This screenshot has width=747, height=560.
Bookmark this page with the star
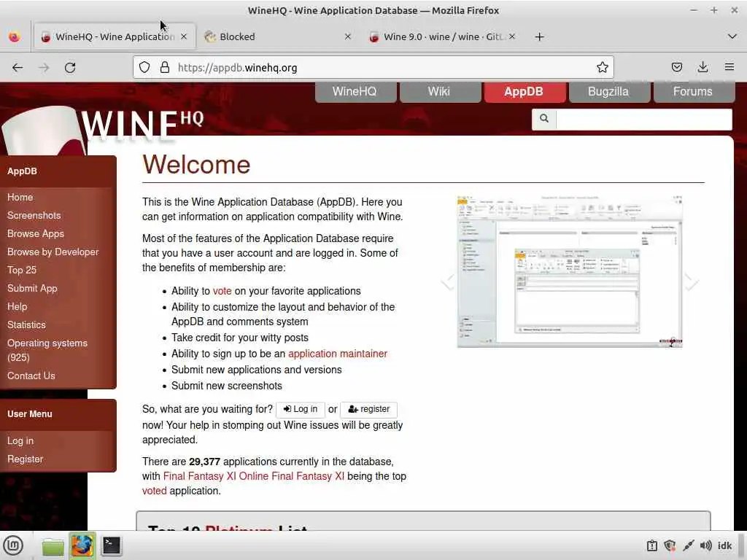point(602,68)
